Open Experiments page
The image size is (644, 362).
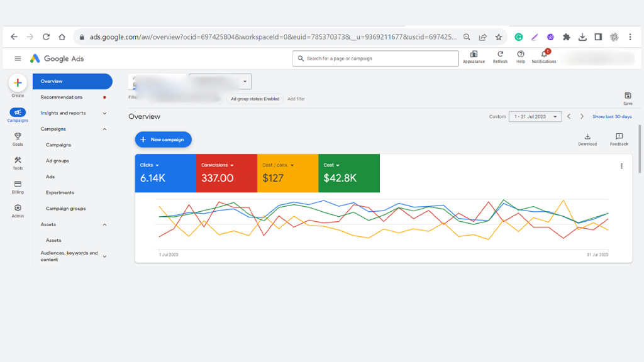point(60,193)
